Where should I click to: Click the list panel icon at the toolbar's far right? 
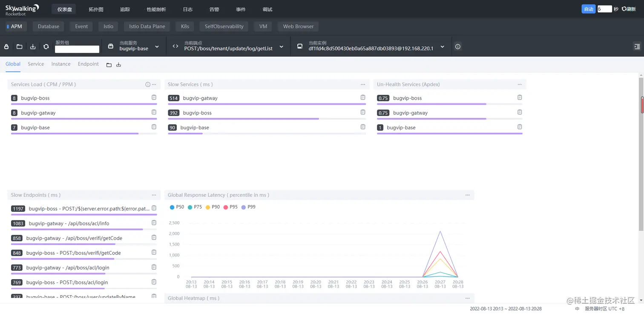click(637, 46)
